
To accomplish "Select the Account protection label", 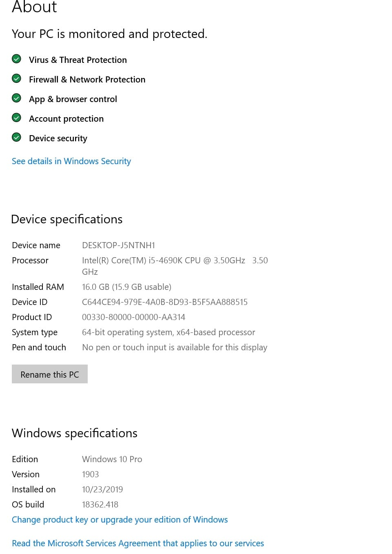I will (66, 119).
